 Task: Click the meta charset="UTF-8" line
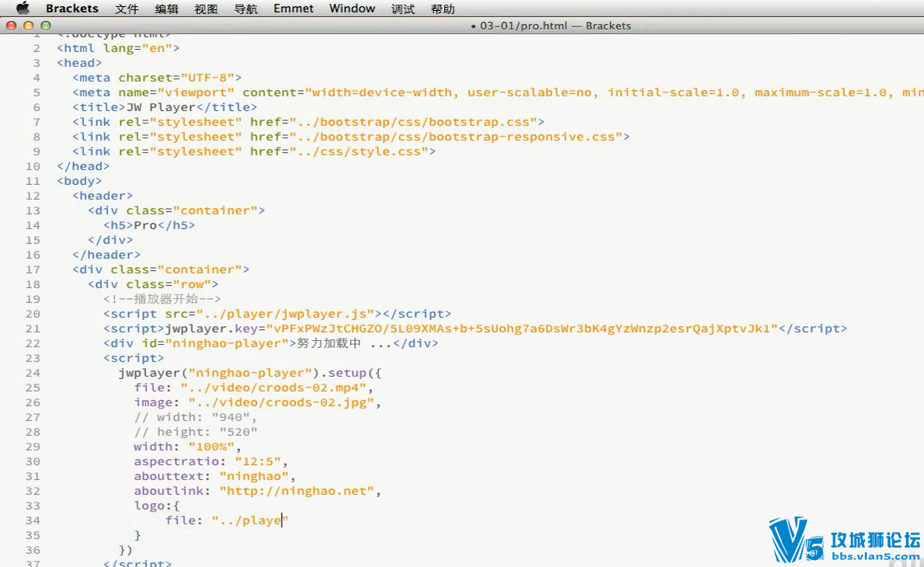pos(157,78)
